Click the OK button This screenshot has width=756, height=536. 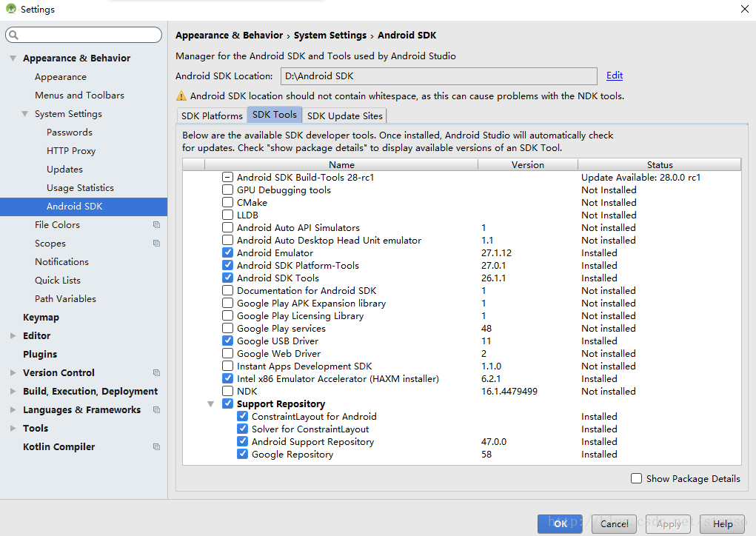click(x=560, y=524)
